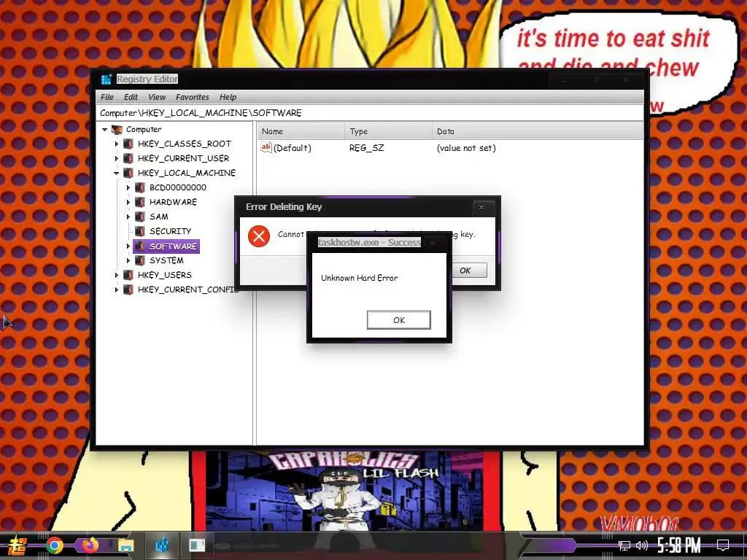The width and height of the screenshot is (747, 560).
Task: Select the SAM key
Action: (158, 217)
